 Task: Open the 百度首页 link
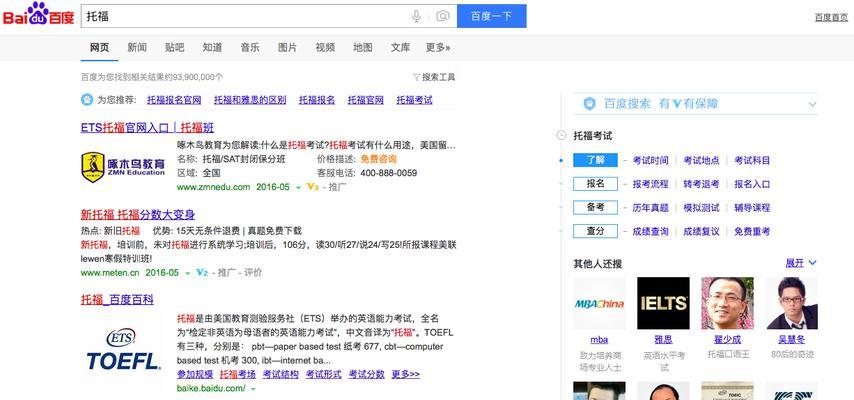click(831, 17)
